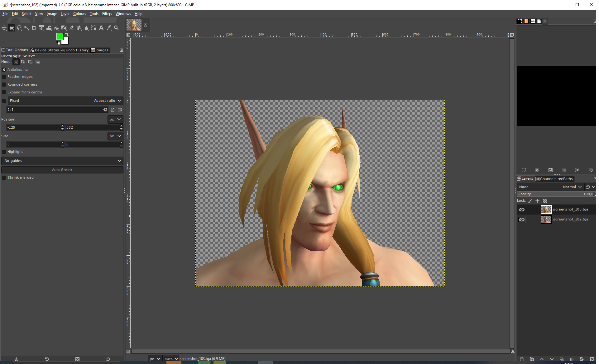The width and height of the screenshot is (599, 364).
Task: Save tool preset in tool options
Action: (16, 359)
